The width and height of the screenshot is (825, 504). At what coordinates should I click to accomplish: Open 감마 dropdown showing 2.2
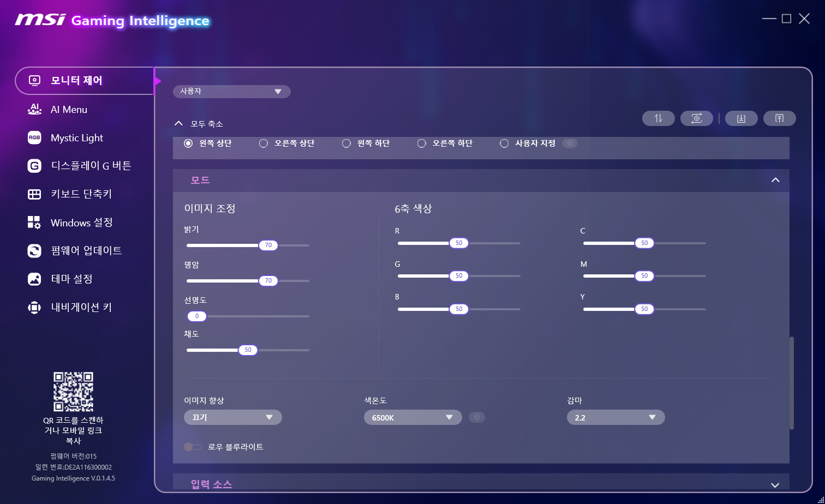(x=616, y=417)
